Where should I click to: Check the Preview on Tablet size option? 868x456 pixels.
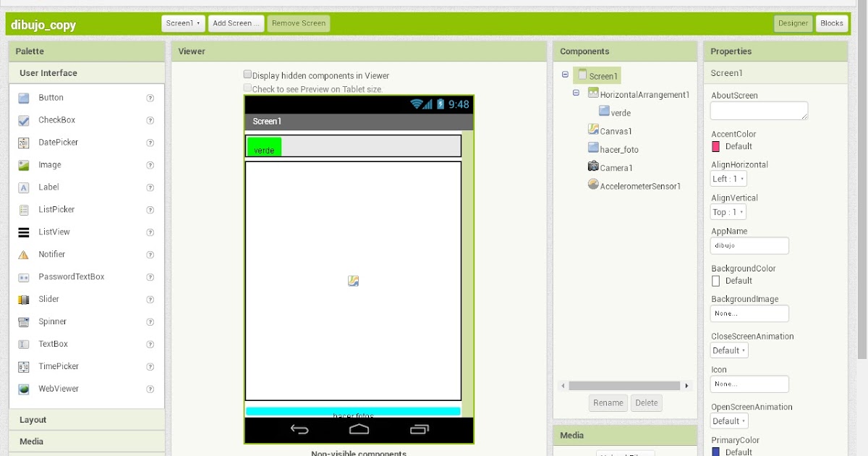click(x=247, y=87)
